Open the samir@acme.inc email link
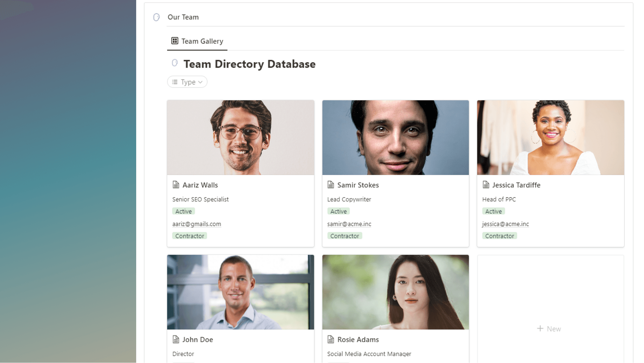644x363 pixels. click(349, 224)
